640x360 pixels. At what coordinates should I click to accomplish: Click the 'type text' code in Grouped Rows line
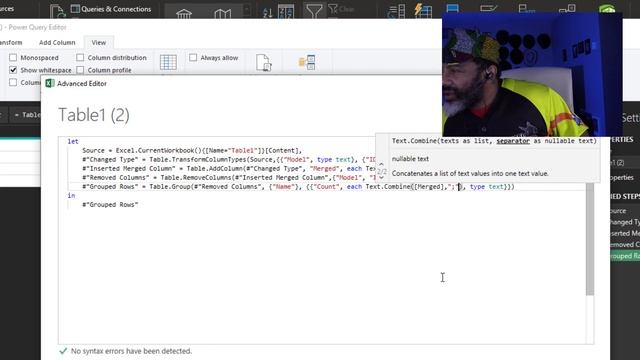tap(487, 187)
